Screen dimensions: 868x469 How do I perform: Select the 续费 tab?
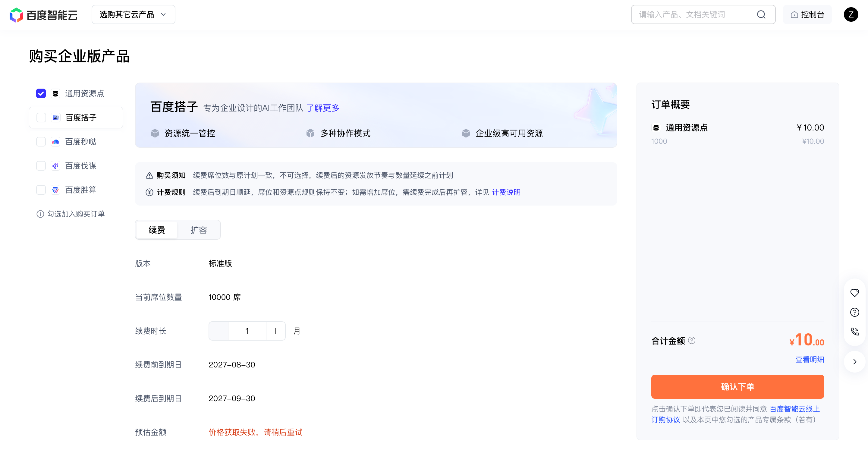(x=157, y=230)
